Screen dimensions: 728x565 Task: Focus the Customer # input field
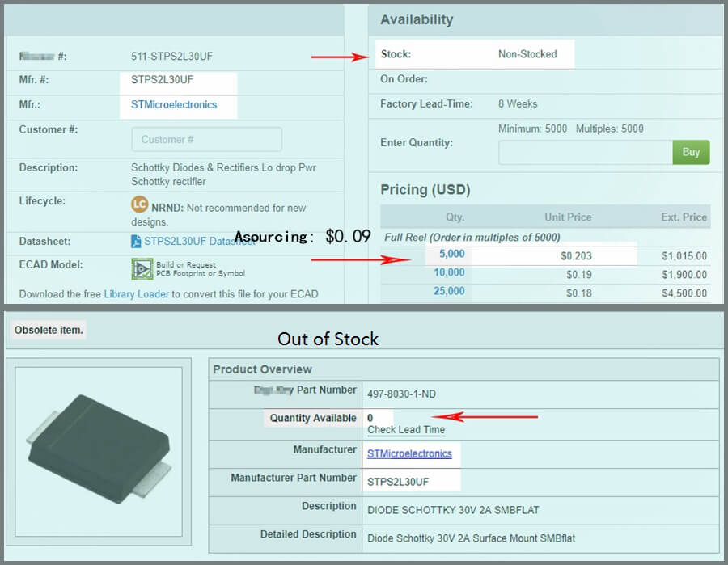point(206,140)
